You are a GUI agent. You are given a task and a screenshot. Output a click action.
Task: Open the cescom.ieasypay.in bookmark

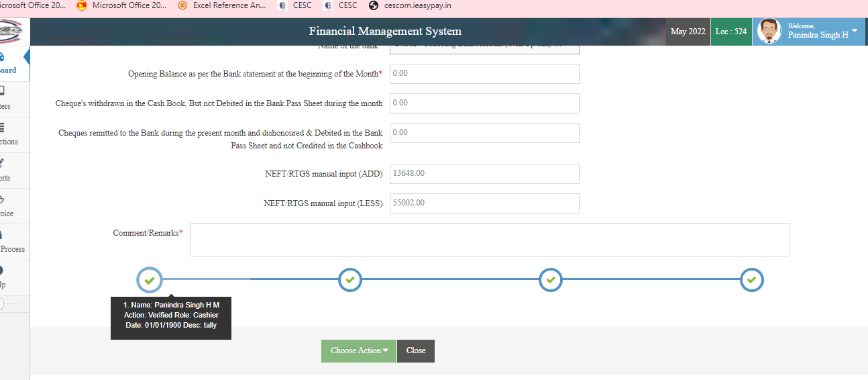[410, 5]
